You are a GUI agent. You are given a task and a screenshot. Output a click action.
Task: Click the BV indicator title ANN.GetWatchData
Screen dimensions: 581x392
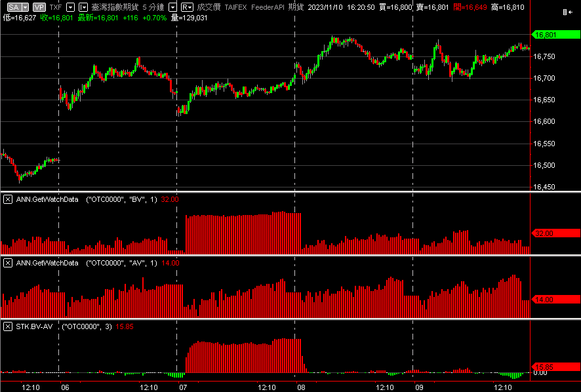pos(47,199)
